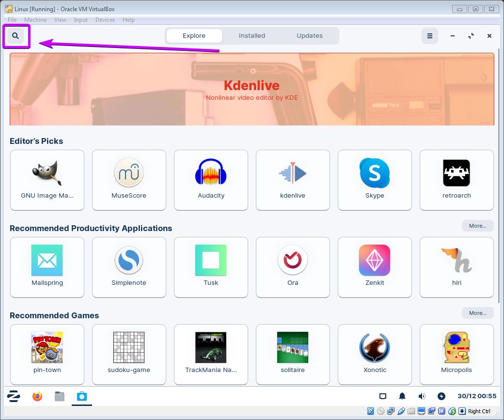The height and width of the screenshot is (420, 504).
Task: Open the Mailspring app card
Action: (47, 267)
